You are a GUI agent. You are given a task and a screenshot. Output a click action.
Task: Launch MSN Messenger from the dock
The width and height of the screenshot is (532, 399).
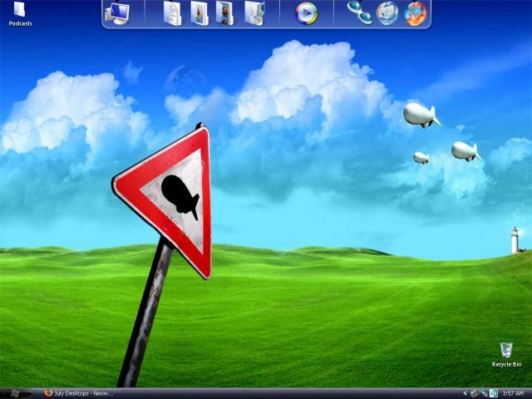360,13
